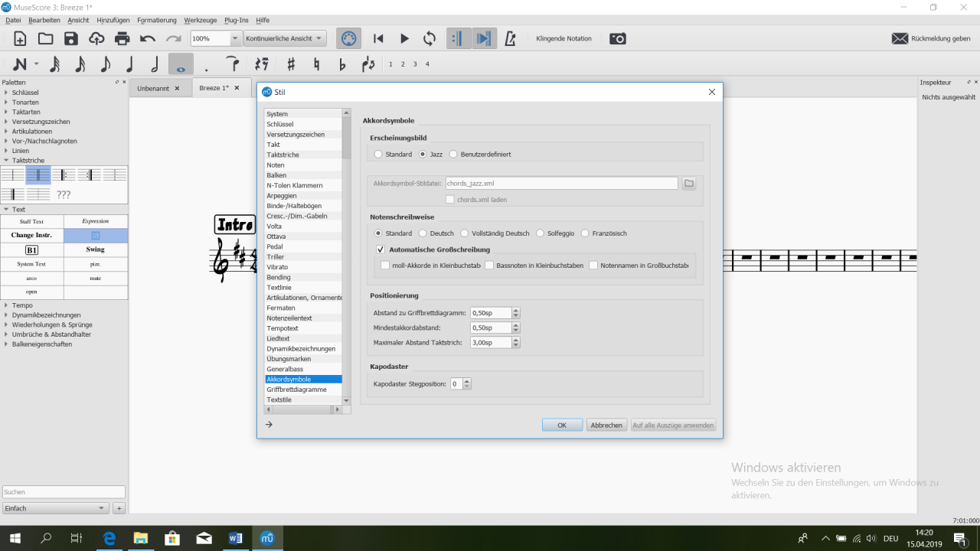
Task: Add a flat accidental
Action: [342, 64]
